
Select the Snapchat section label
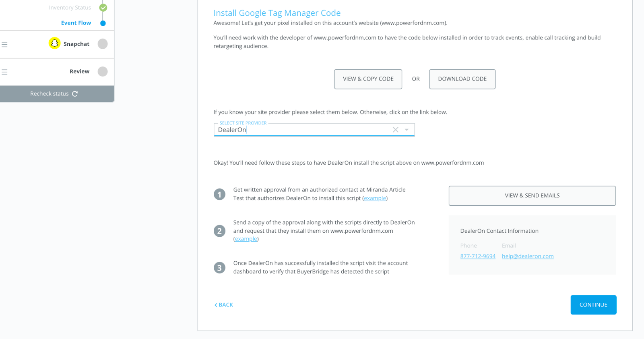(76, 44)
